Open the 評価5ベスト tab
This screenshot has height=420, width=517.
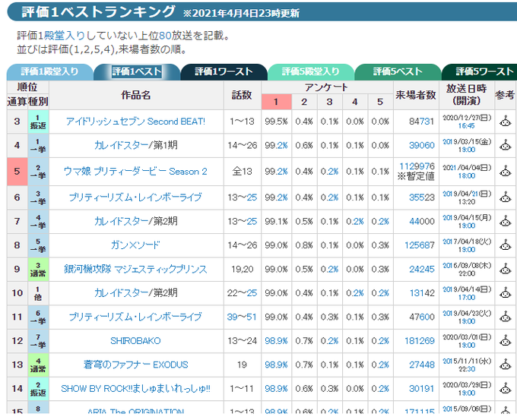tap(398, 72)
